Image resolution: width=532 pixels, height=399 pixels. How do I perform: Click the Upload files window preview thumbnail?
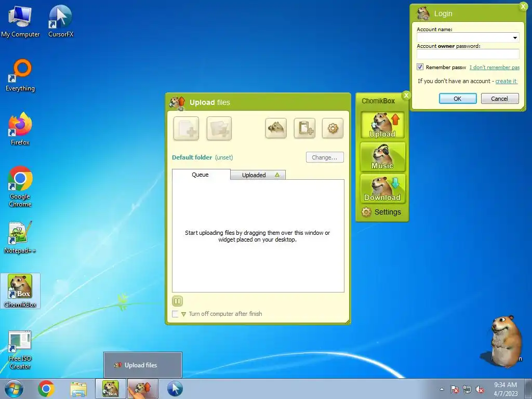tap(142, 365)
